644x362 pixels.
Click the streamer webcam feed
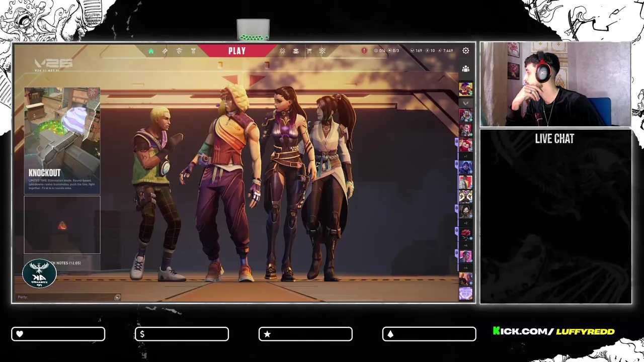(x=555, y=84)
